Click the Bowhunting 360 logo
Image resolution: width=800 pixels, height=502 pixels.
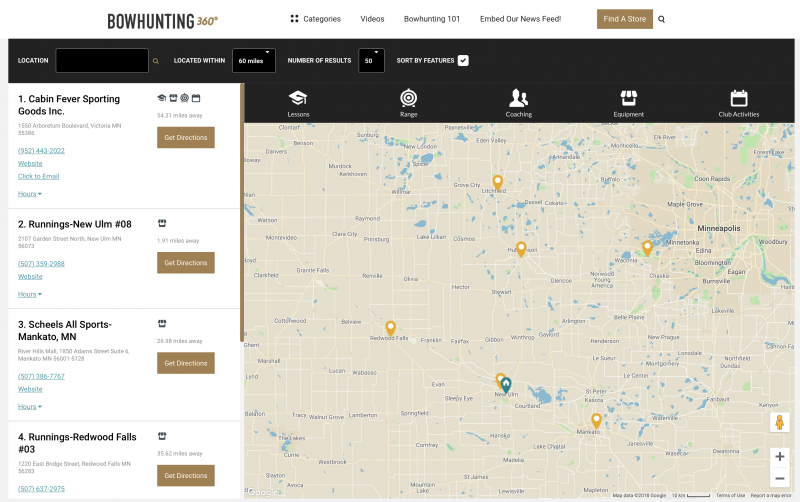click(x=162, y=21)
